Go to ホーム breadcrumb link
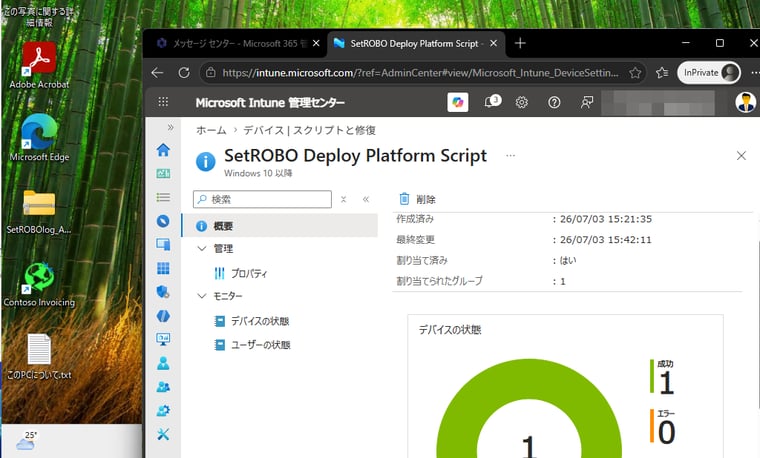The width and height of the screenshot is (760, 458). [211, 130]
